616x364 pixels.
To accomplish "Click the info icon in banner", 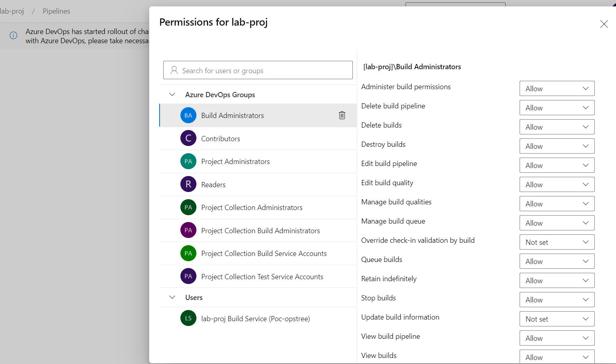I will coord(13,35).
